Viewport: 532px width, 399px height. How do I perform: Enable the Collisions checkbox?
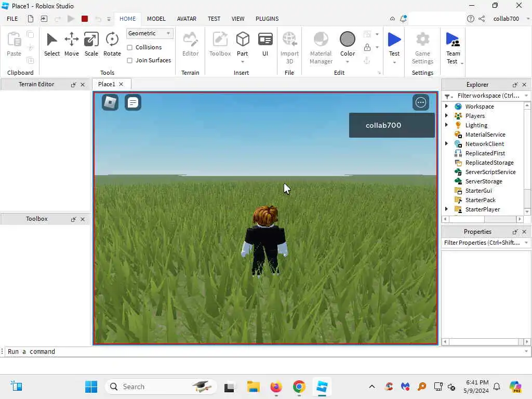129,47
